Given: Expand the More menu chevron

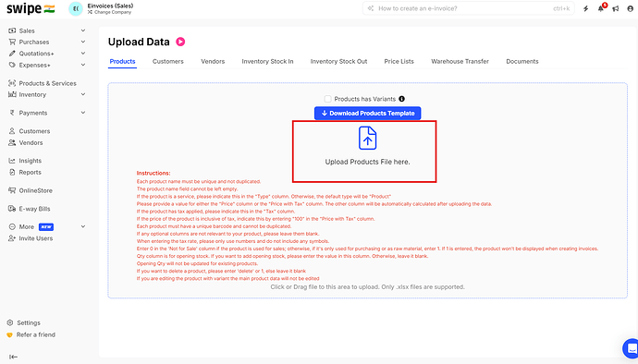Looking at the screenshot, I should (x=83, y=226).
